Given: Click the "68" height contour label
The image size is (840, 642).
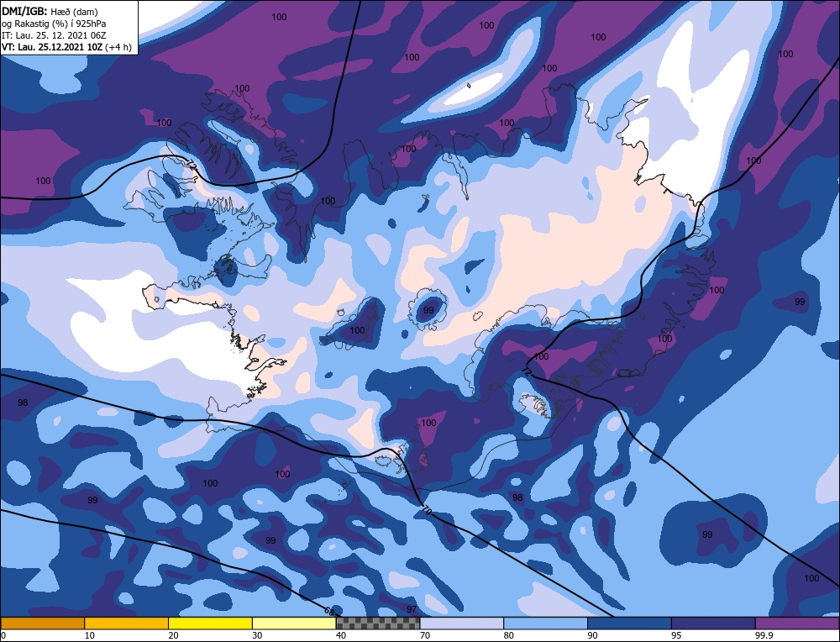Looking at the screenshot, I should [330, 612].
